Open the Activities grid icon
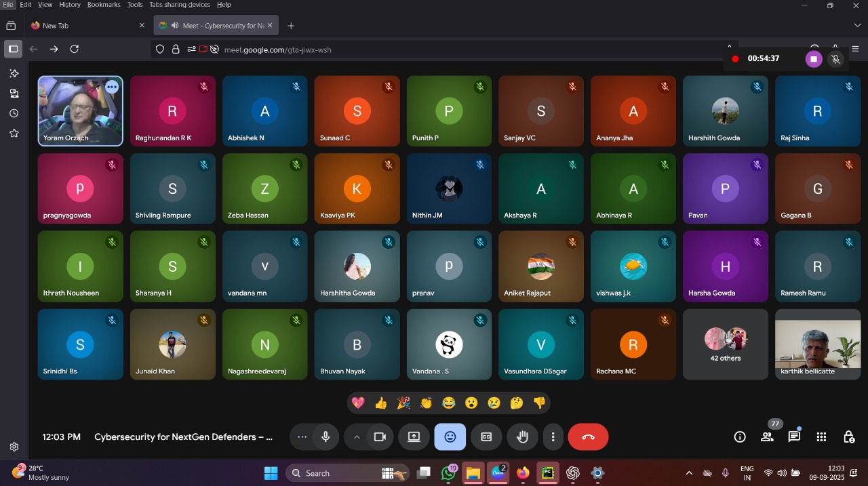 coord(821,437)
